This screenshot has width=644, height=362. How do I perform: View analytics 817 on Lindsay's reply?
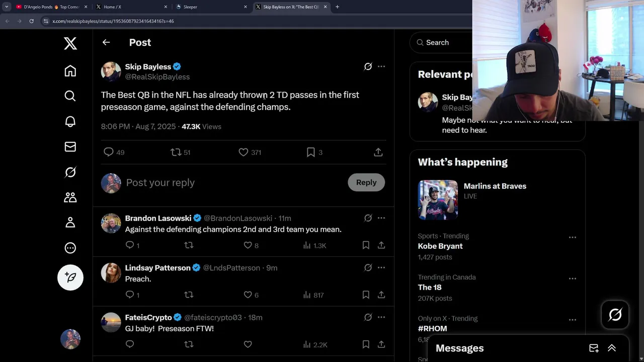click(x=313, y=295)
